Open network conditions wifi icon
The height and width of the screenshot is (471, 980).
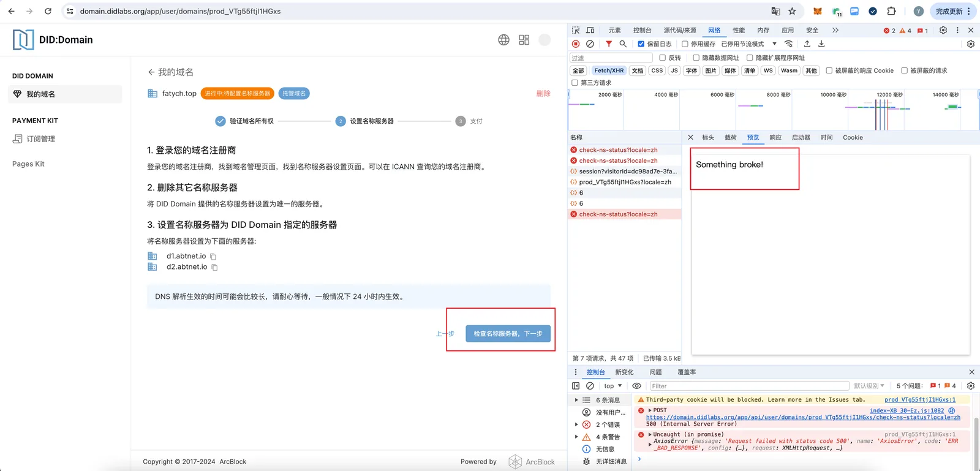789,44
